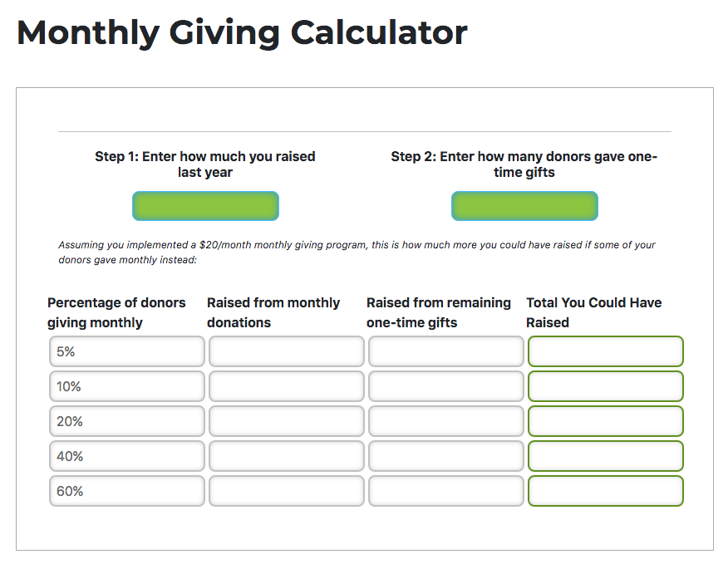Select the 20% percentage field

coord(127,421)
